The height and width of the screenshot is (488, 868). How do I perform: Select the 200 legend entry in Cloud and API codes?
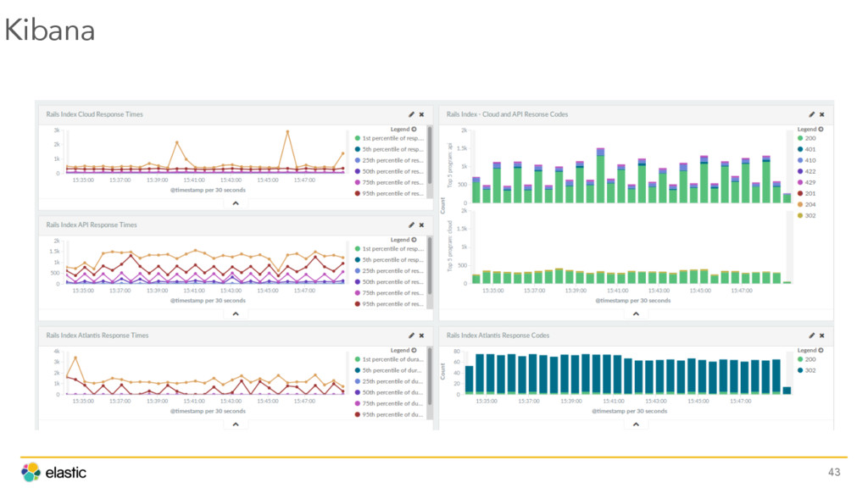[x=807, y=138]
